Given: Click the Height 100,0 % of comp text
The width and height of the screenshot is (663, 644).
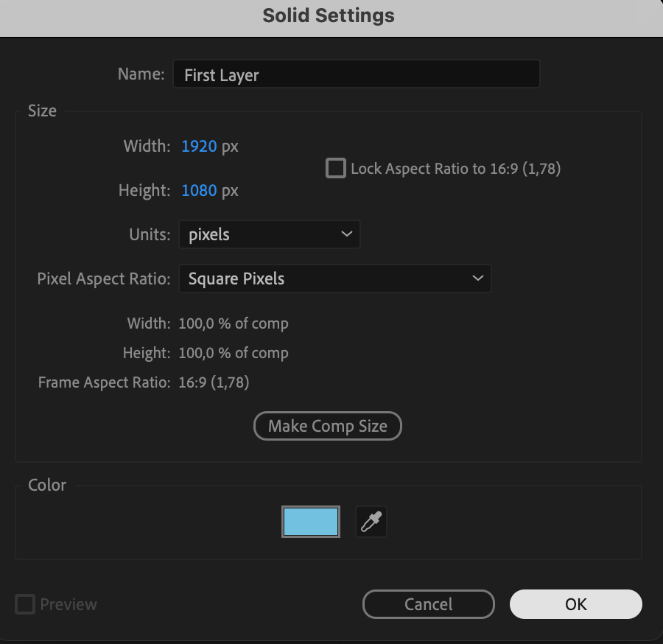Looking at the screenshot, I should [233, 353].
